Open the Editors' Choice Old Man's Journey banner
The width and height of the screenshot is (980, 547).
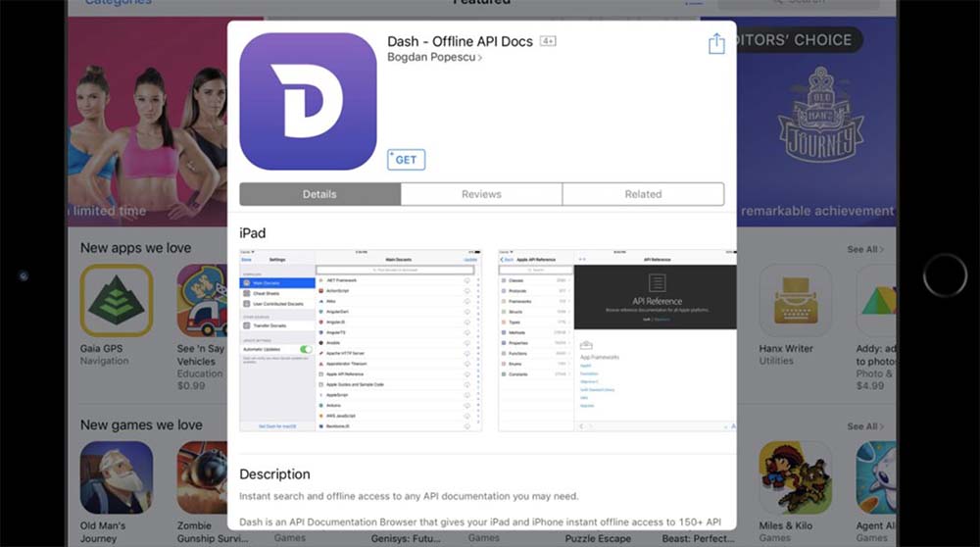tap(817, 122)
